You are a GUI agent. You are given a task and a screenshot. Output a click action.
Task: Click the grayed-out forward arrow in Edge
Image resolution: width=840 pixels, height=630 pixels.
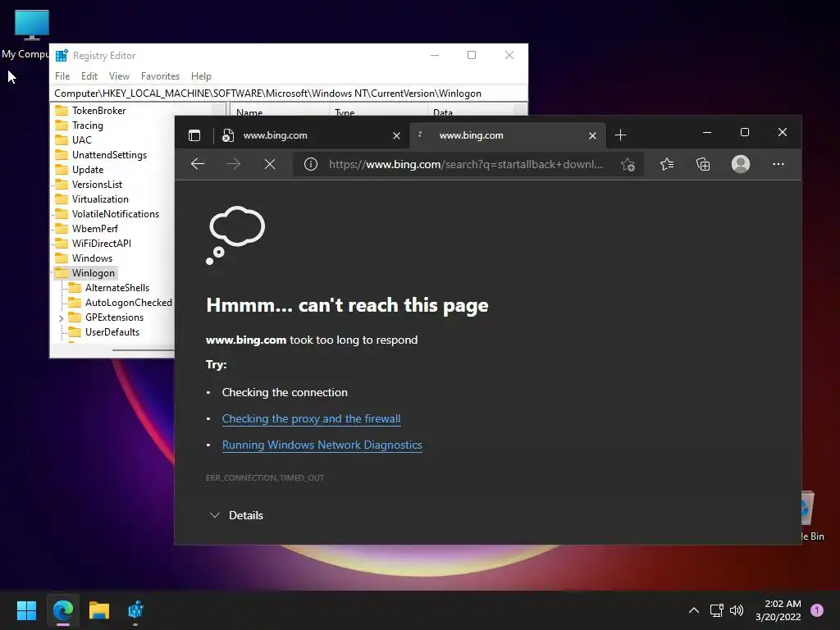pyautogui.click(x=234, y=164)
